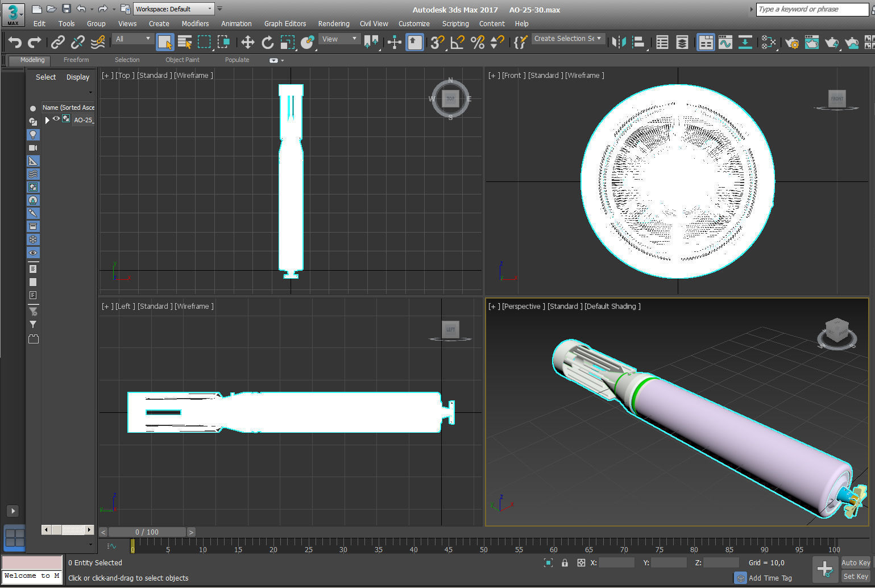Open the Workspace: Default dropdown
The height and width of the screenshot is (588, 875).
tap(173, 9)
